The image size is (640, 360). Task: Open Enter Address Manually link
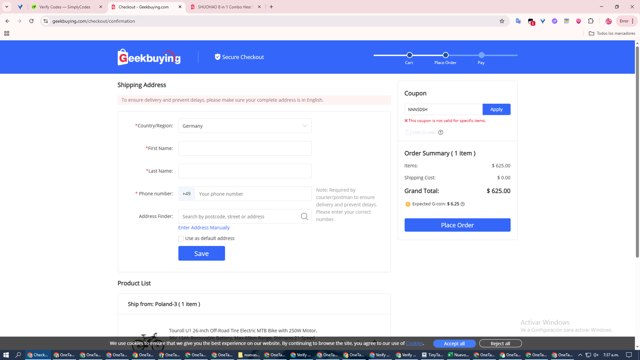(x=204, y=228)
